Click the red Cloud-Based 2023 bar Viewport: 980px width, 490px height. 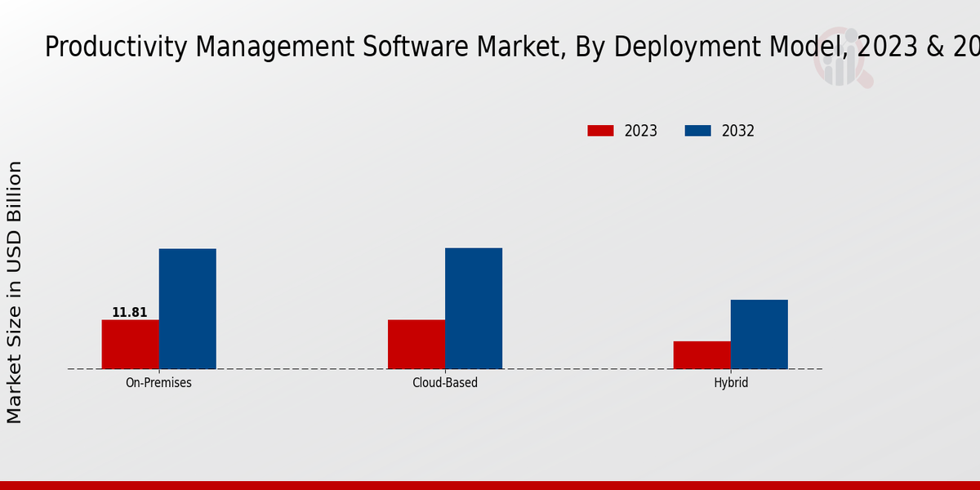pos(416,343)
